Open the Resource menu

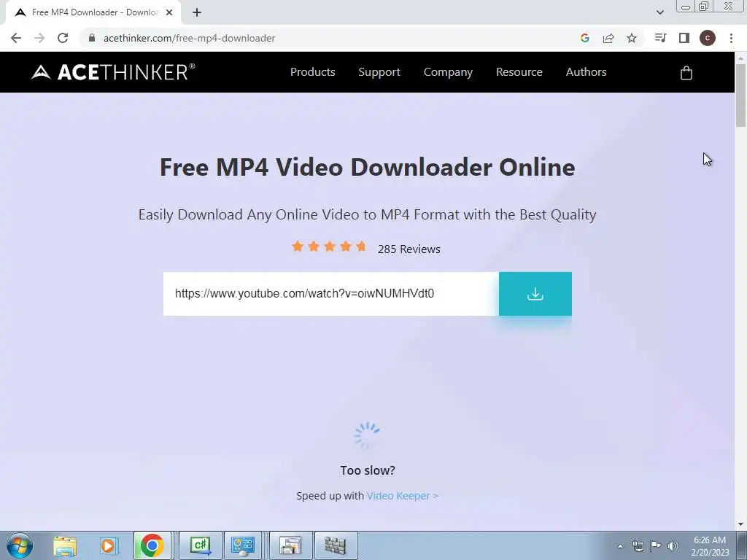pos(519,72)
